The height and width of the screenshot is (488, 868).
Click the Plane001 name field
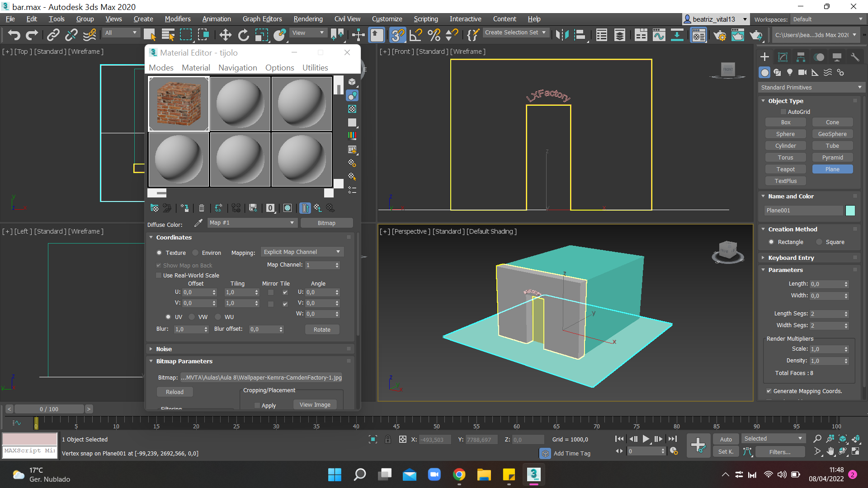point(804,211)
